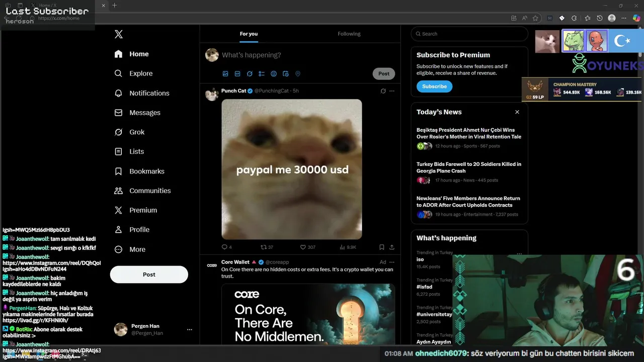
Task: Open account options dots next to Pergen Han
Action: pos(190,330)
